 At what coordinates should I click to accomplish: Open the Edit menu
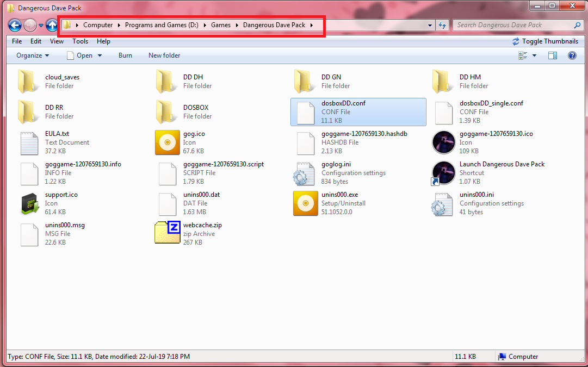[36, 41]
